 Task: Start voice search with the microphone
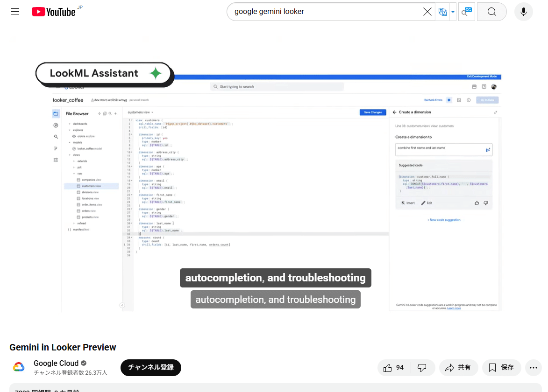coord(524,12)
